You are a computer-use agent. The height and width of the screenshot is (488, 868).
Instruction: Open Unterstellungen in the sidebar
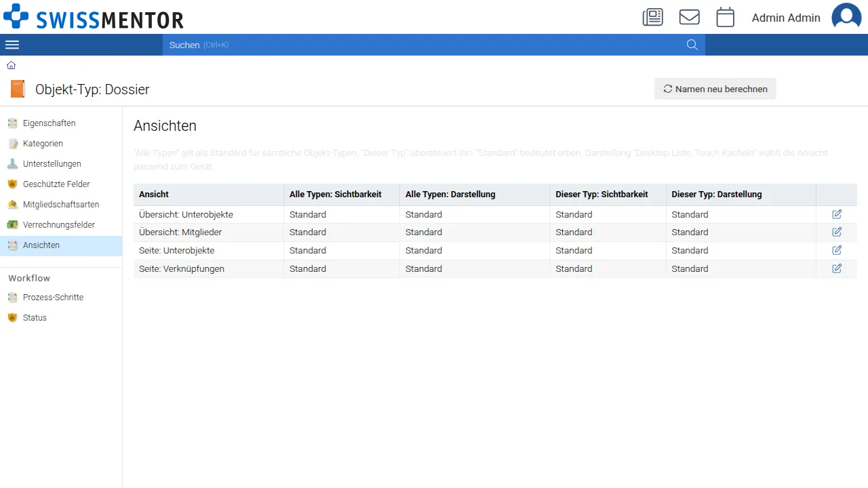click(x=61, y=164)
